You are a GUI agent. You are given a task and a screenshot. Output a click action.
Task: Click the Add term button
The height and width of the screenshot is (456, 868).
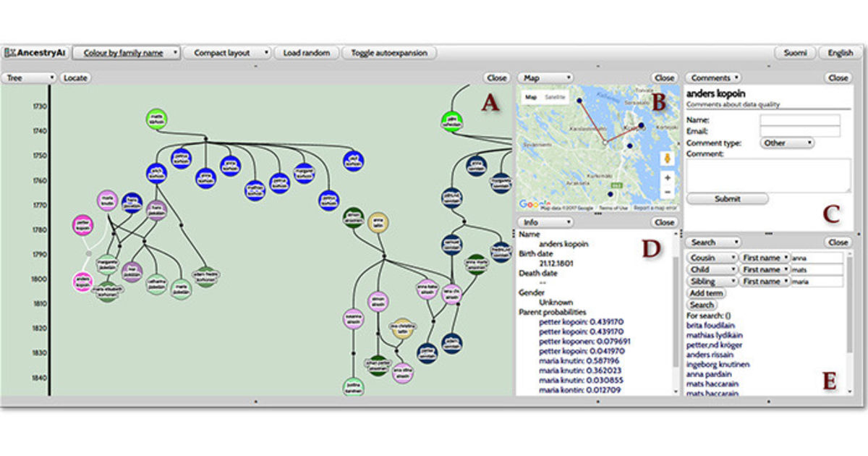[705, 293]
